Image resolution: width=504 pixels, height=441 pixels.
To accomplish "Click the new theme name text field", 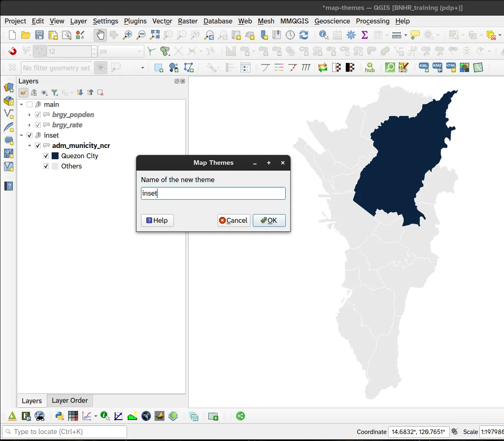I will tap(213, 194).
